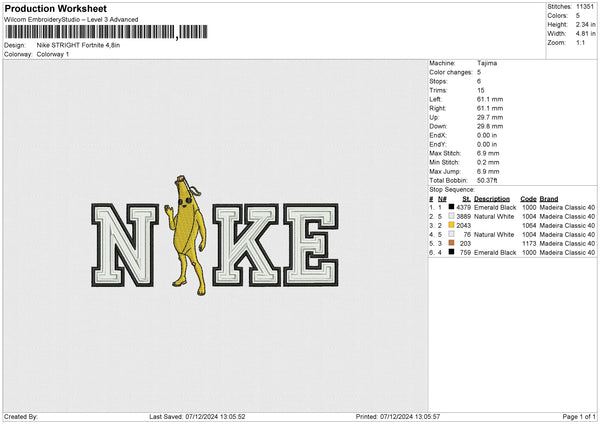Click 'Page 1 of 1' in the footer
This screenshot has width=600, height=424.
pyautogui.click(x=579, y=417)
